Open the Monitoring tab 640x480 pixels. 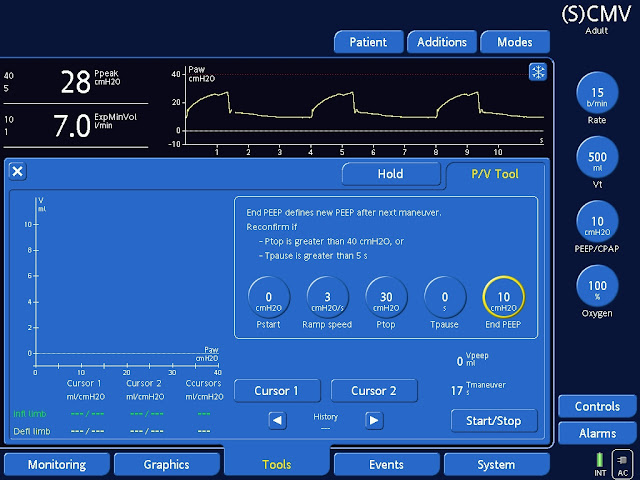coord(57,464)
